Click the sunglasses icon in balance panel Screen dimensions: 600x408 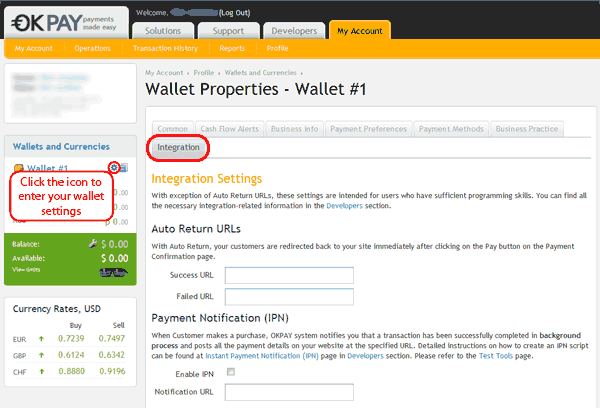tap(116, 273)
